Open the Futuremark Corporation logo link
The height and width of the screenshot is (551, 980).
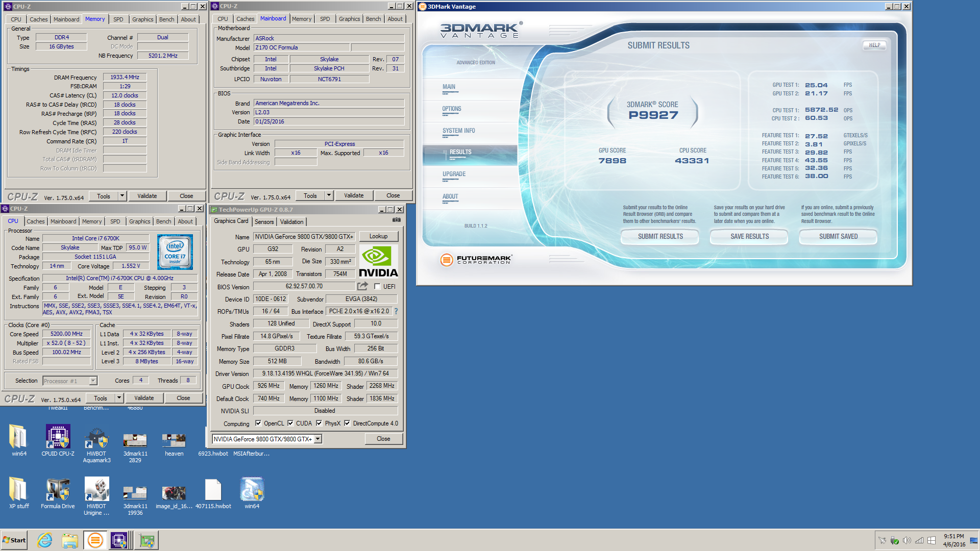pyautogui.click(x=476, y=260)
